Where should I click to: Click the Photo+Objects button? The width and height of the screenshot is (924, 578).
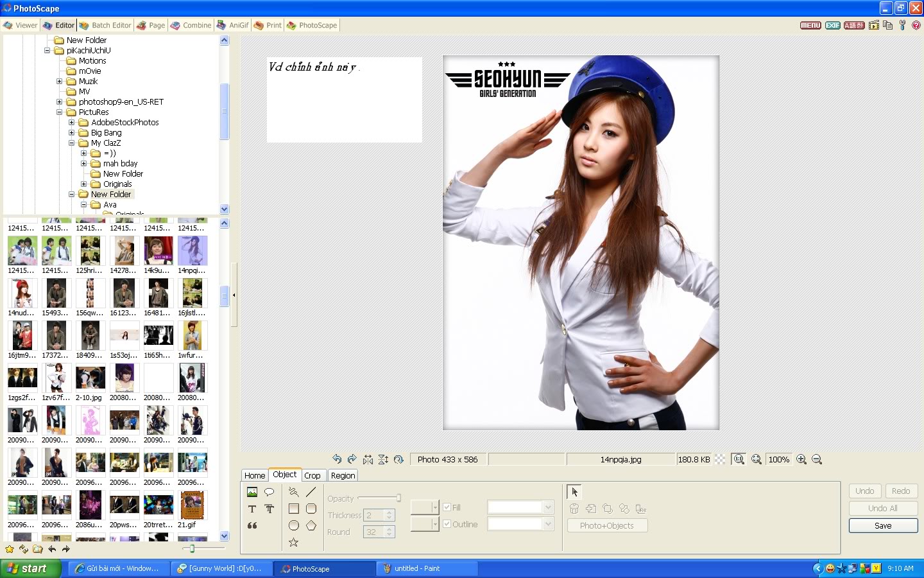pos(607,525)
